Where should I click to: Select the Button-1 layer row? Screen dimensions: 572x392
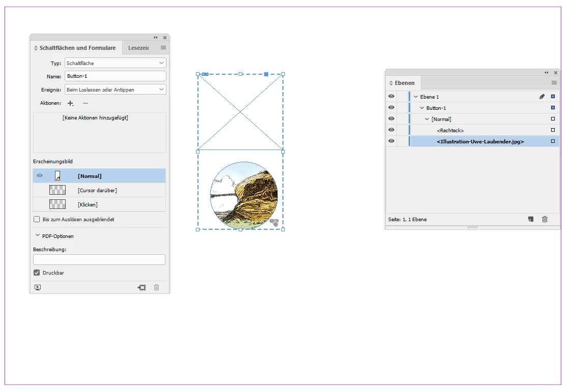tap(472, 108)
